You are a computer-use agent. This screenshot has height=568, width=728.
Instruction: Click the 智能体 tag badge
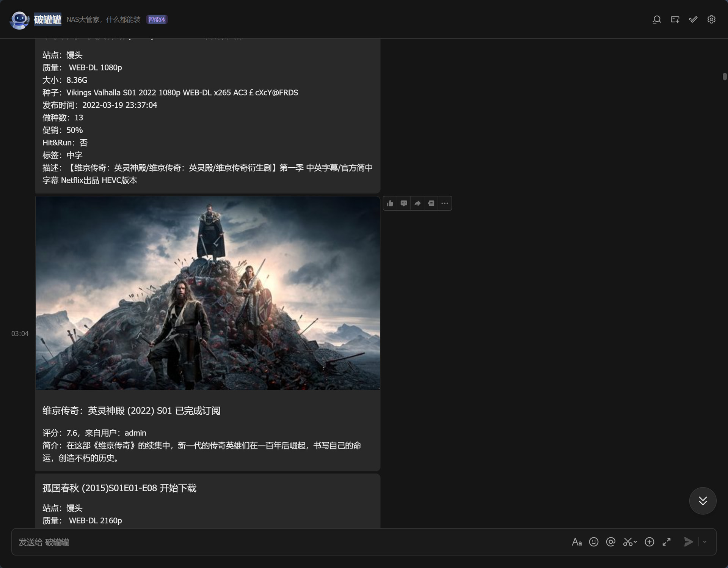[157, 20]
